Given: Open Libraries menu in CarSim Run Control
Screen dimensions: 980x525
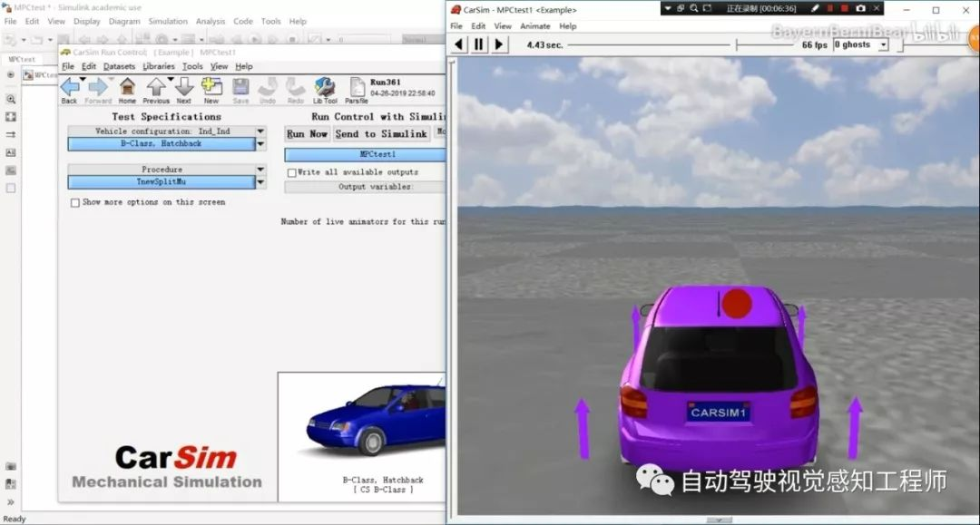Looking at the screenshot, I should tap(158, 66).
